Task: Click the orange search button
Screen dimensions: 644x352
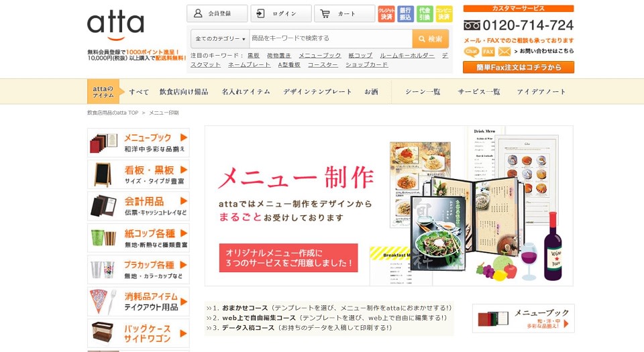Action: (431, 39)
